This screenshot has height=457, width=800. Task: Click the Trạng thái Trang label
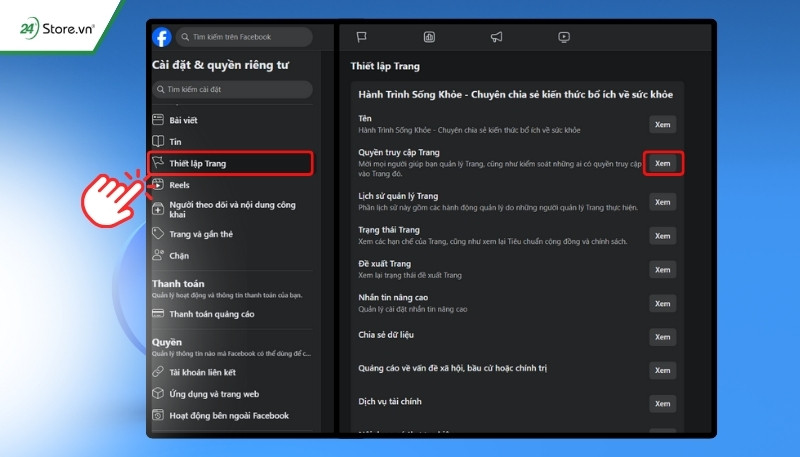click(x=389, y=230)
